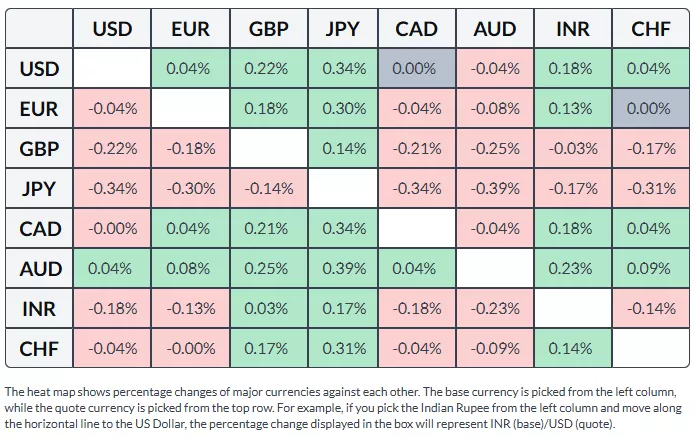Select the CAD column header

pyautogui.click(x=417, y=29)
